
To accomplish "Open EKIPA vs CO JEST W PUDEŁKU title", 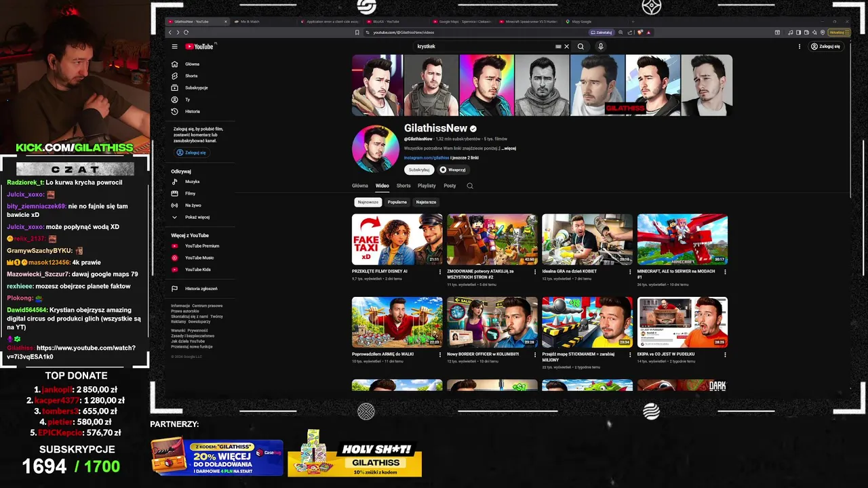I will tap(666, 354).
